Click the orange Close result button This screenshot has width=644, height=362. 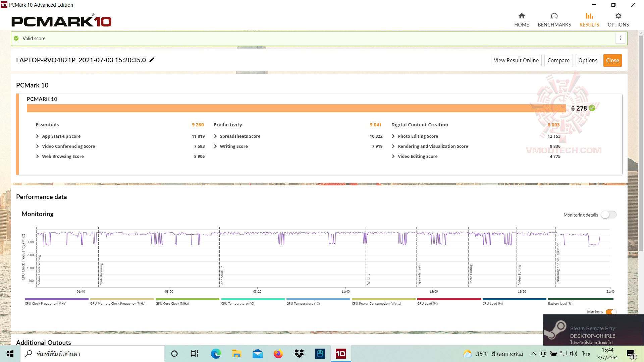(x=612, y=60)
